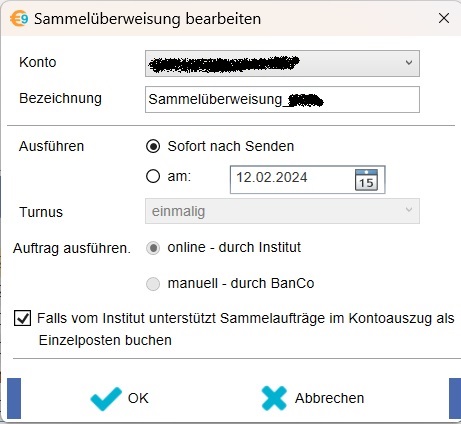Click the euro app icon in title bar
The height and width of the screenshot is (424, 461).
click(x=19, y=19)
